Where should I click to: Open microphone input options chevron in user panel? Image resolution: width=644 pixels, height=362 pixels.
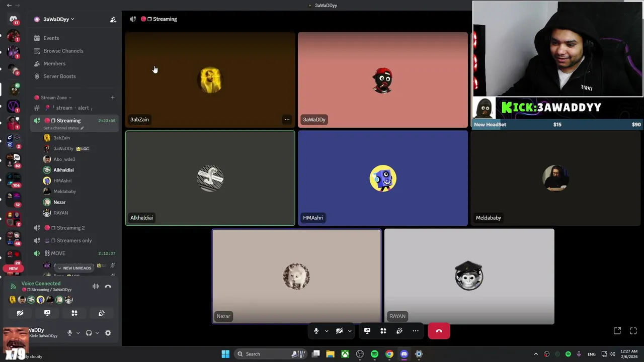pos(78,333)
